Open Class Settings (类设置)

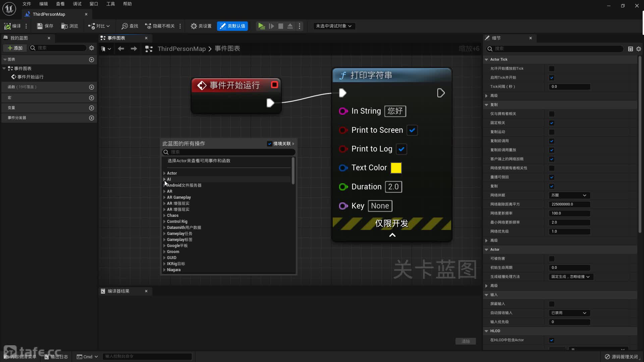(x=201, y=26)
